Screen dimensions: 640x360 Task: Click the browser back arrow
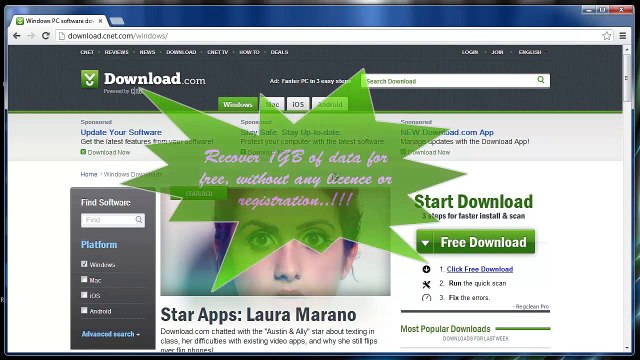click(x=17, y=36)
